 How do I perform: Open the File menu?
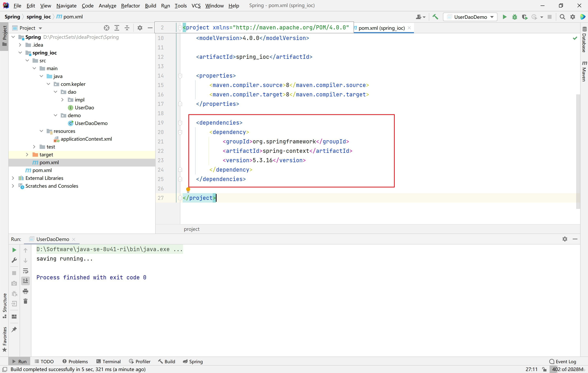[x=17, y=6]
